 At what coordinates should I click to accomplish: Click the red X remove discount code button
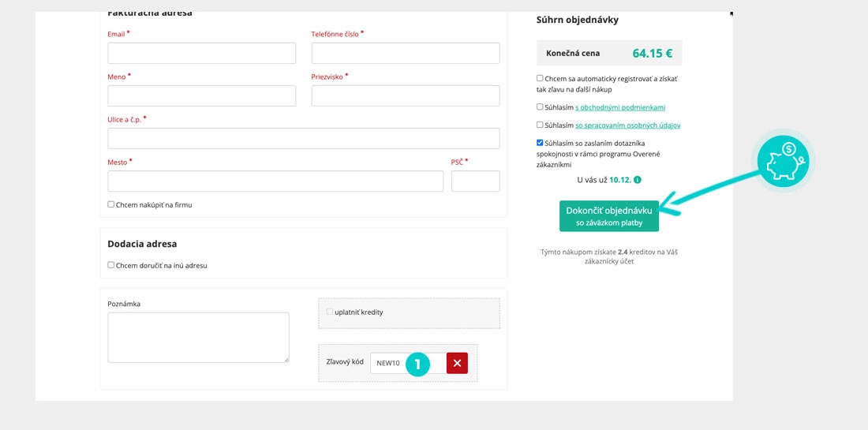point(457,363)
